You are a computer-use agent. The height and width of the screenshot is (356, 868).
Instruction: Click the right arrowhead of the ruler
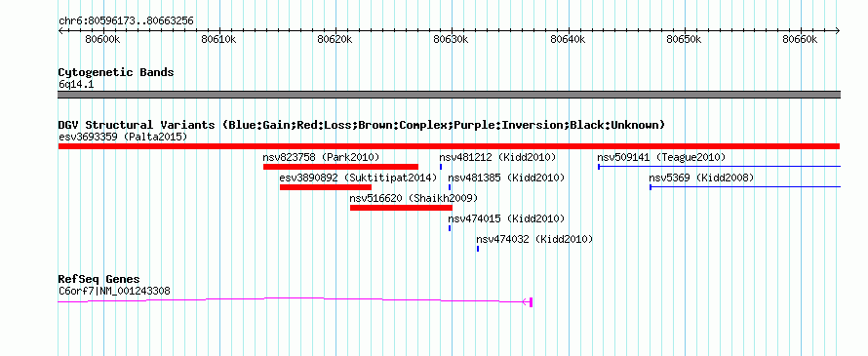838,30
